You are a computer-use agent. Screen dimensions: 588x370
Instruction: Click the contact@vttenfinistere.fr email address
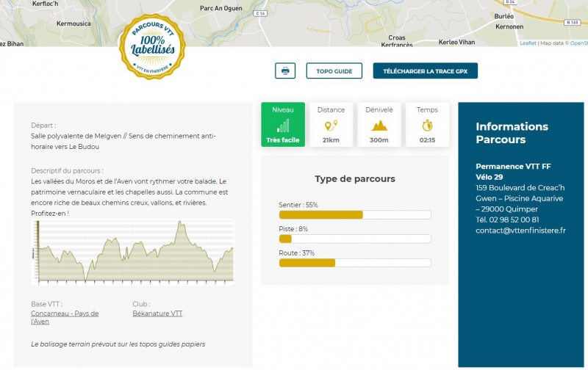point(520,230)
